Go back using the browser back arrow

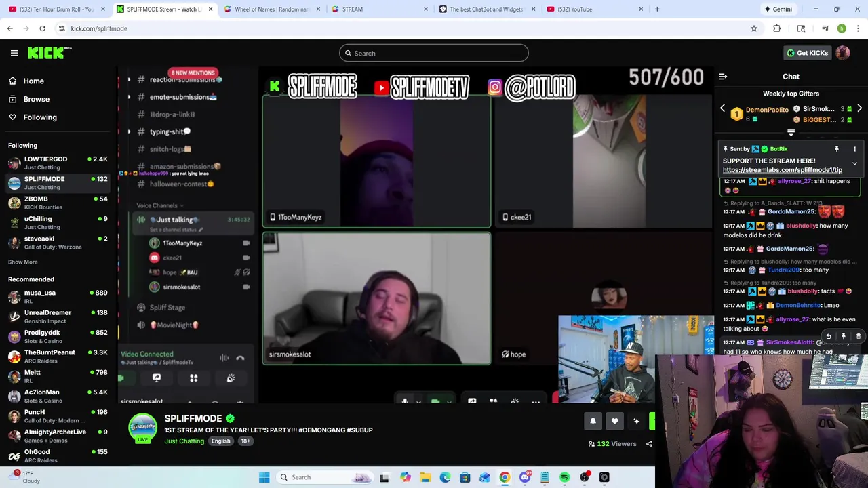point(9,28)
